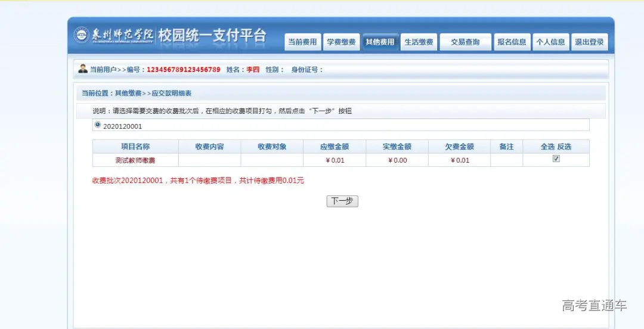The height and width of the screenshot is (329, 644).
Task: Click the 退出登录 tab
Action: click(589, 42)
